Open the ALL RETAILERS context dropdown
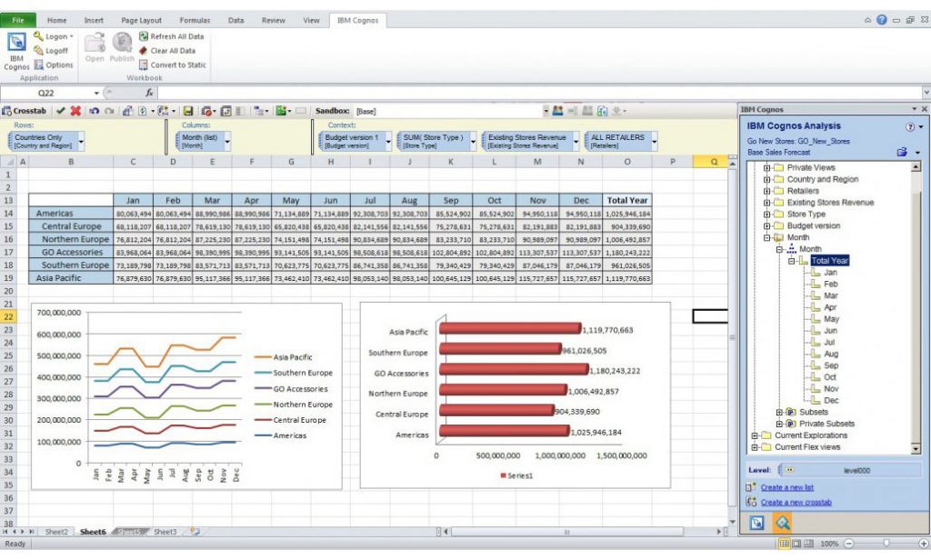The image size is (931, 560). [655, 141]
